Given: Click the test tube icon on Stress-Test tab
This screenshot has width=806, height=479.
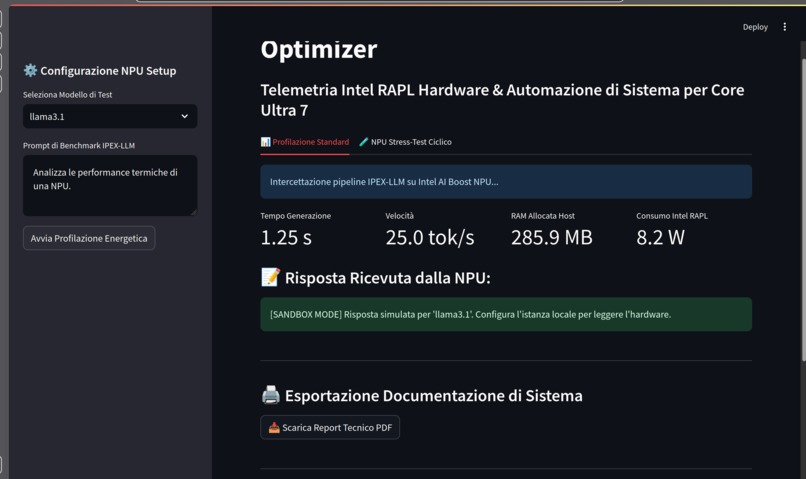Looking at the screenshot, I should pyautogui.click(x=363, y=142).
